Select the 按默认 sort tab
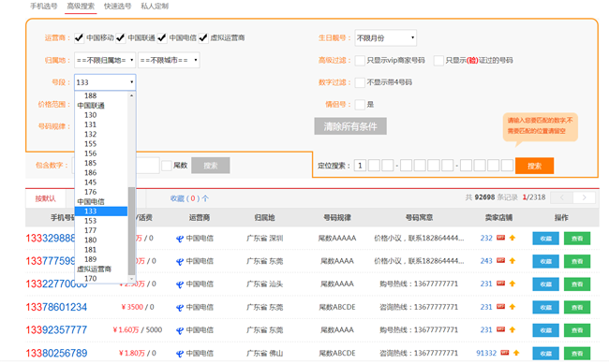The image size is (609, 364). (x=46, y=198)
